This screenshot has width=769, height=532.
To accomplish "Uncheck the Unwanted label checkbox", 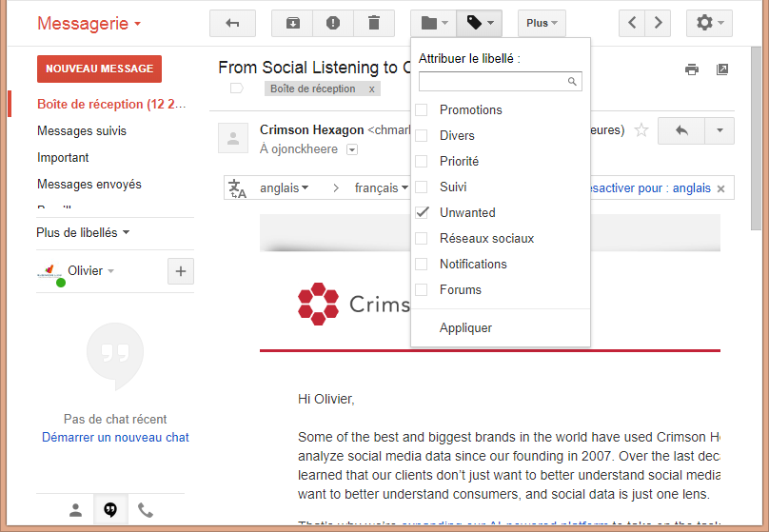I will pyautogui.click(x=422, y=212).
